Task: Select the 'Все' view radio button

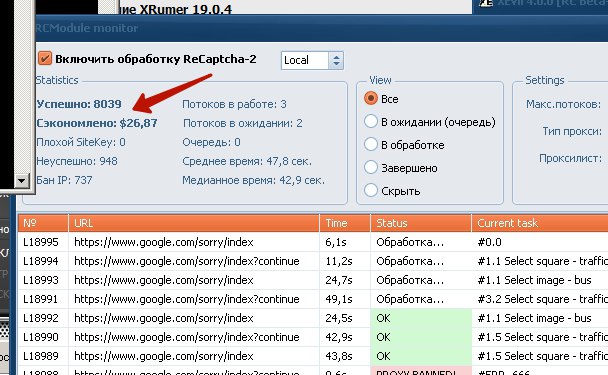Action: (x=371, y=99)
